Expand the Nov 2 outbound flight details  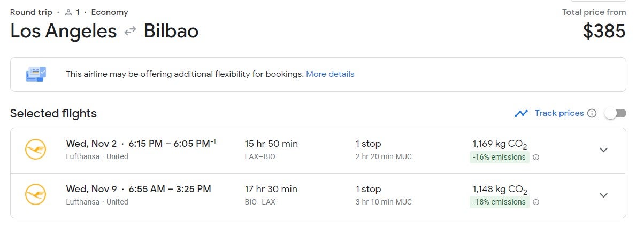pos(603,150)
